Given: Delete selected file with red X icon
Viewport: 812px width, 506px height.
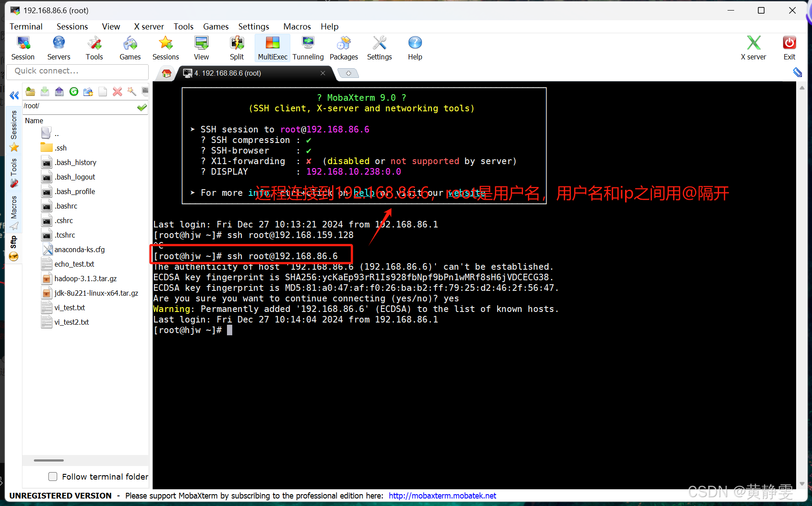Looking at the screenshot, I should point(117,92).
